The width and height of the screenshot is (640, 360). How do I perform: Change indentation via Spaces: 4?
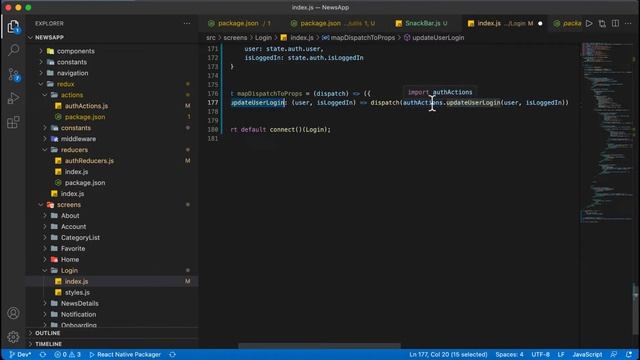[x=509, y=354]
